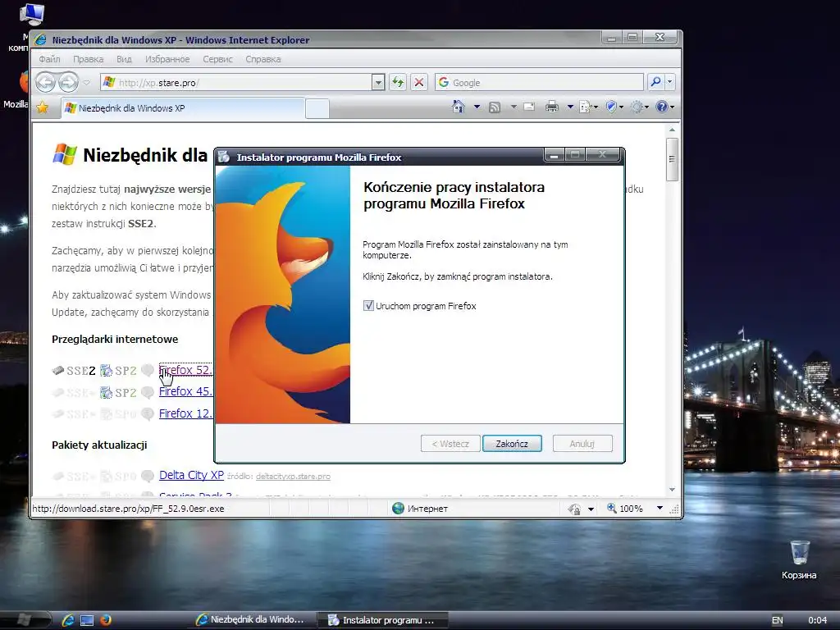Click the Интернет zone globe icon
Screen dimensions: 840x630
click(398, 509)
